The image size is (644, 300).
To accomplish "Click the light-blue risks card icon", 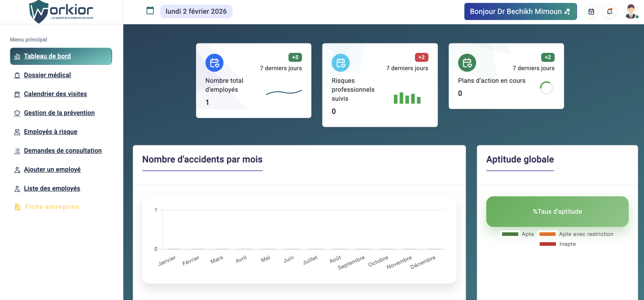I will [x=341, y=63].
